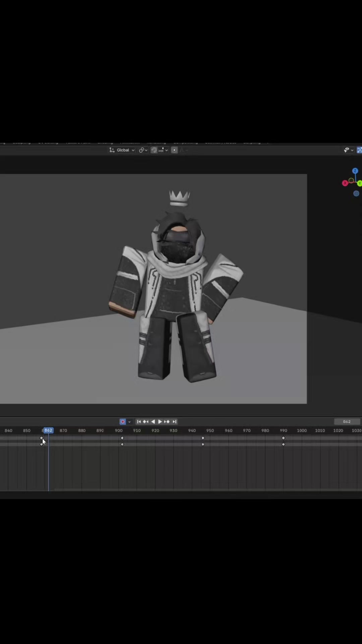This screenshot has width=362, height=644.
Task: Select the lower keyframe near frame 946
Action: coord(203,444)
